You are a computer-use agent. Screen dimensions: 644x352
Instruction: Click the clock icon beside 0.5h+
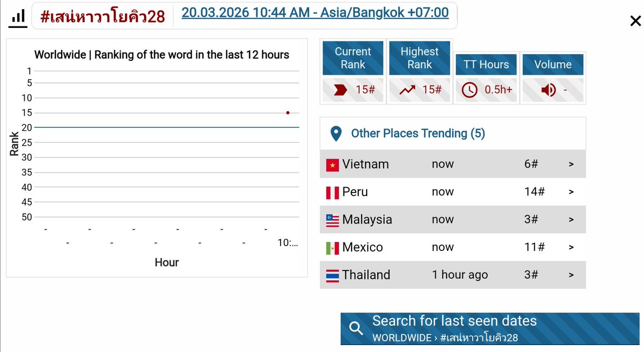(470, 90)
